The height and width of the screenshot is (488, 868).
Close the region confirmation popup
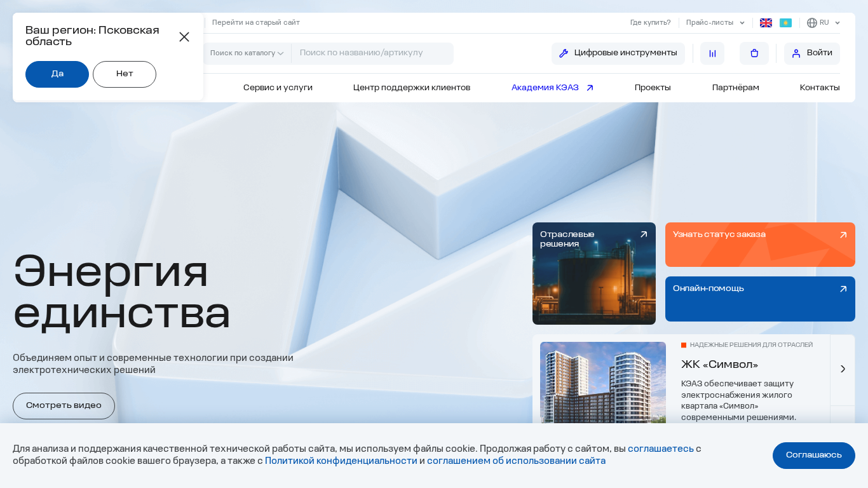[x=184, y=37]
